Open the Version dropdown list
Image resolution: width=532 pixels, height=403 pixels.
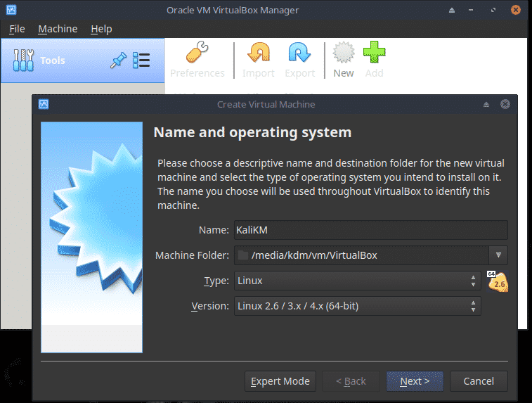coord(357,306)
